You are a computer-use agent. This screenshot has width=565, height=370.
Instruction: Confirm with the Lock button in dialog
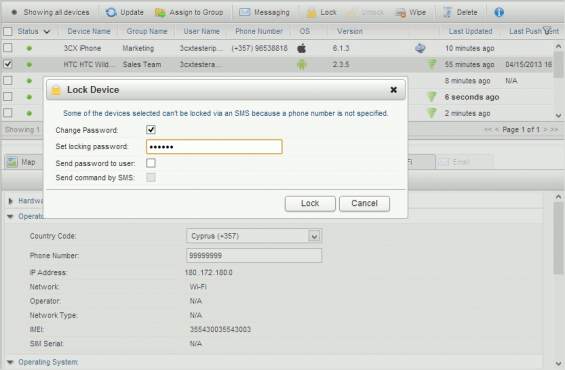pos(310,204)
